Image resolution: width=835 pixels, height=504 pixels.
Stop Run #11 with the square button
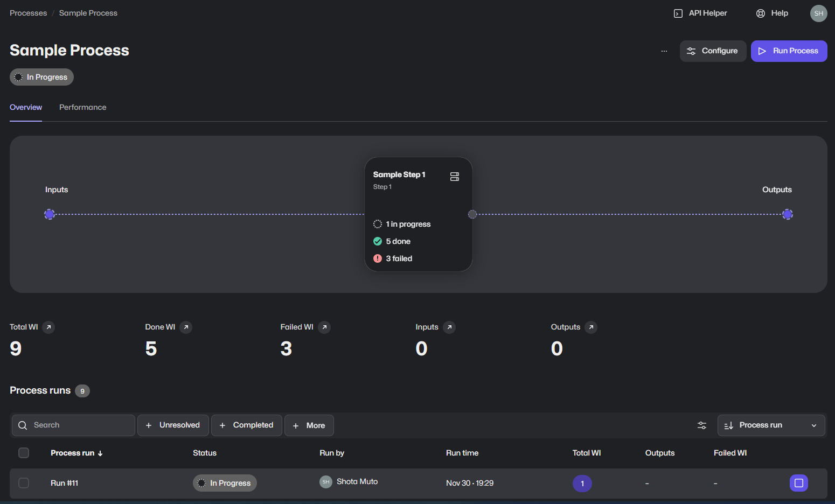click(x=798, y=483)
